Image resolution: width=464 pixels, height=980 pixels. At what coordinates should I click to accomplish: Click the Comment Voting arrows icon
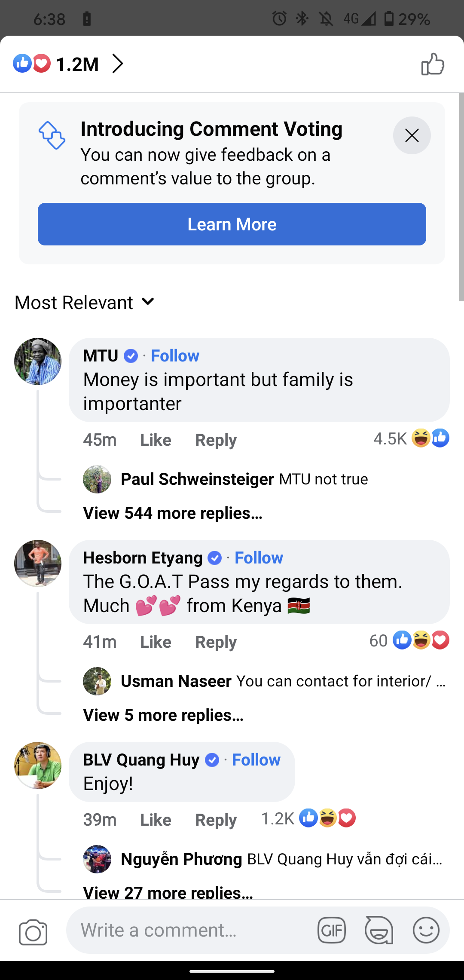(x=52, y=136)
